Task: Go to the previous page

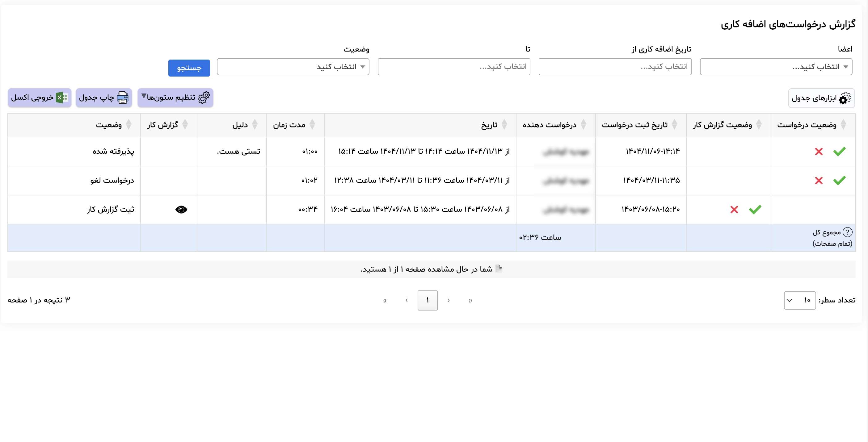Action: click(449, 300)
